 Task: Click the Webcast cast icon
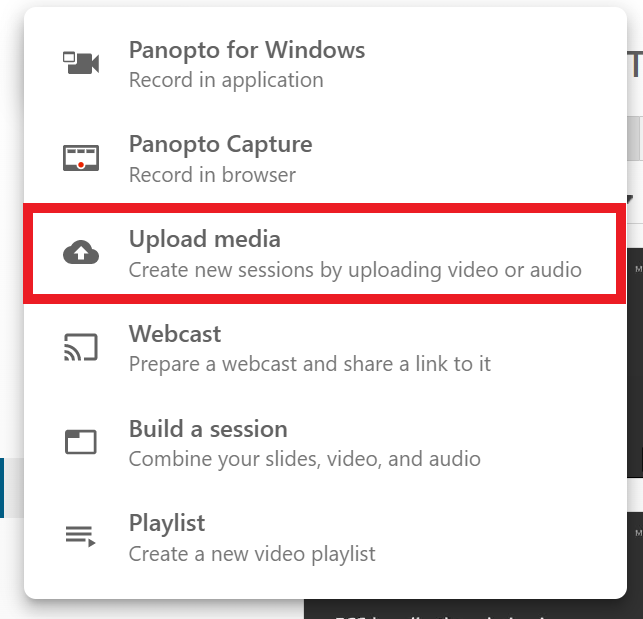click(81, 347)
